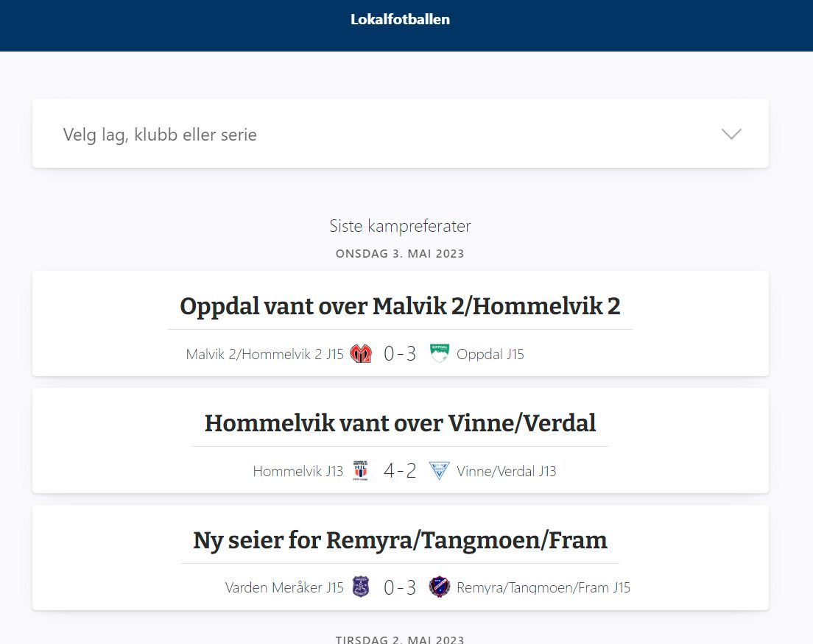Select the Varden Meråker J15 team name
The width and height of the screenshot is (813, 644).
[284, 587]
